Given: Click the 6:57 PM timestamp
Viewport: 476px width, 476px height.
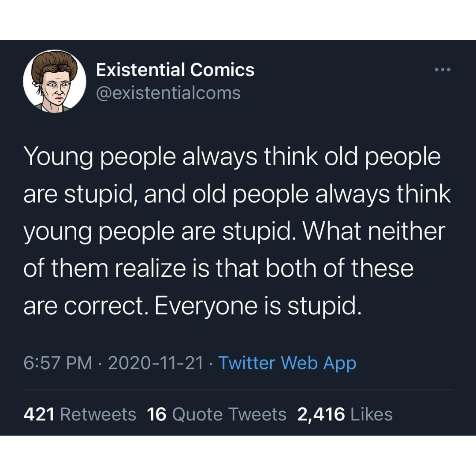Looking at the screenshot, I should click(x=58, y=363).
